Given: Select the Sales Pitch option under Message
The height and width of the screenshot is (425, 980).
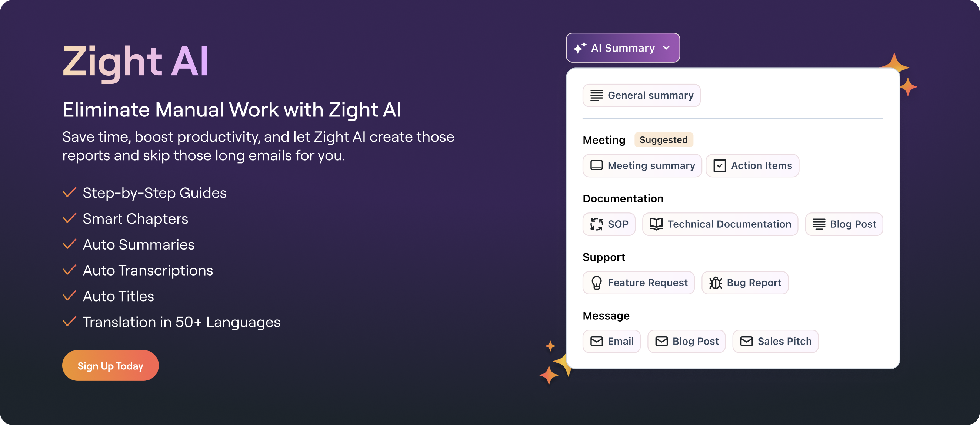Looking at the screenshot, I should coord(775,341).
